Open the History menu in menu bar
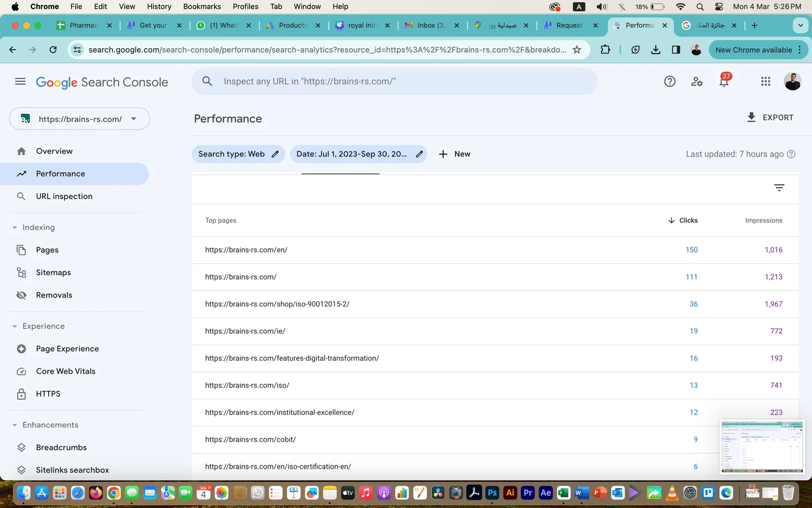The height and width of the screenshot is (508, 812). coord(159,7)
